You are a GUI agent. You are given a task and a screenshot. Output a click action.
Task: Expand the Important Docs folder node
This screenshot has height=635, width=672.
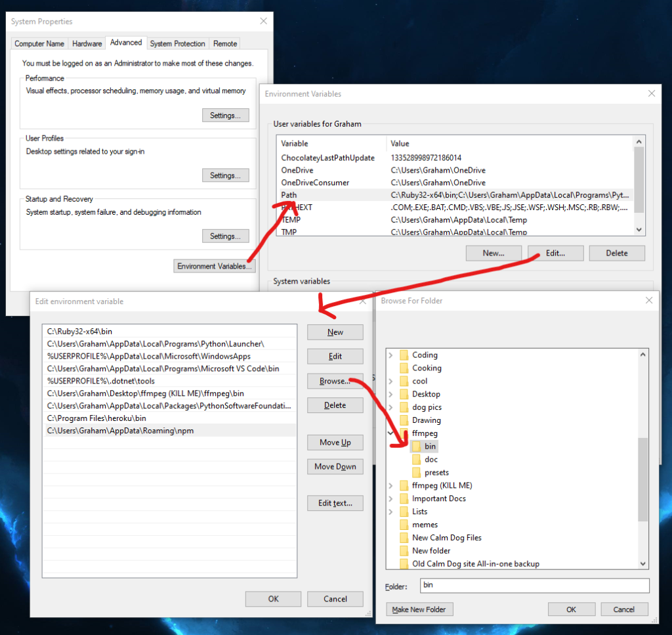tap(391, 498)
